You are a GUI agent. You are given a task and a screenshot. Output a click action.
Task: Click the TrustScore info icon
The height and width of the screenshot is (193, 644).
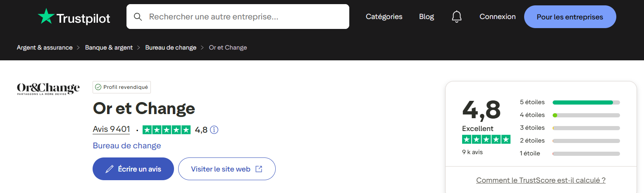[x=214, y=130]
